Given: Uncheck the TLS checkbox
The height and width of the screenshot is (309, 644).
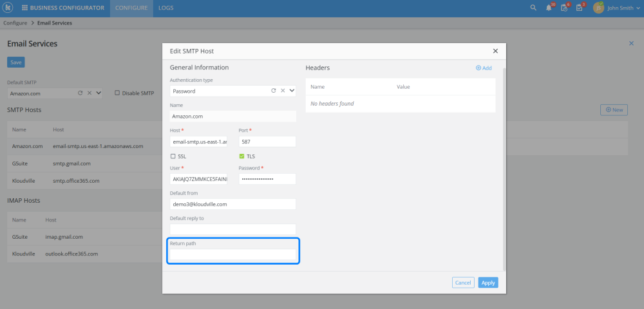Looking at the screenshot, I should 241,156.
